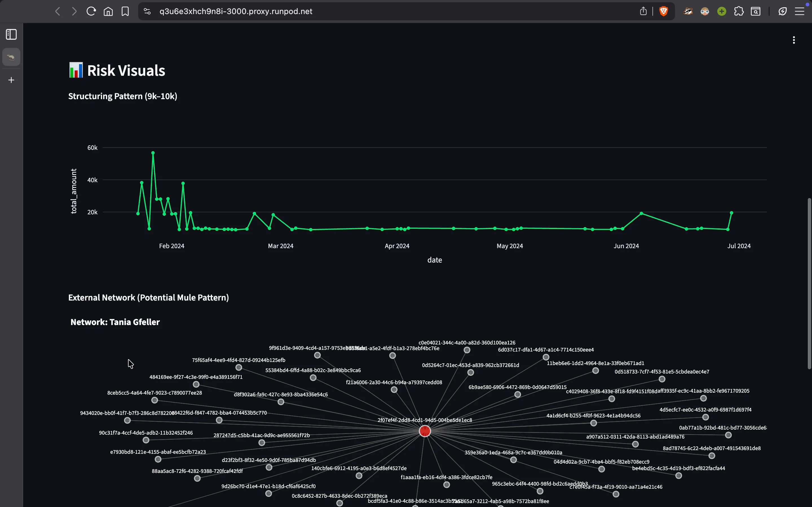Reload the page with refresh icon
This screenshot has height=507, width=812.
91,11
